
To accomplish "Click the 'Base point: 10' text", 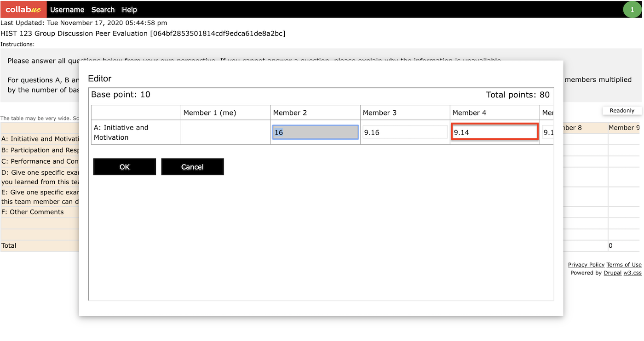I will (121, 95).
